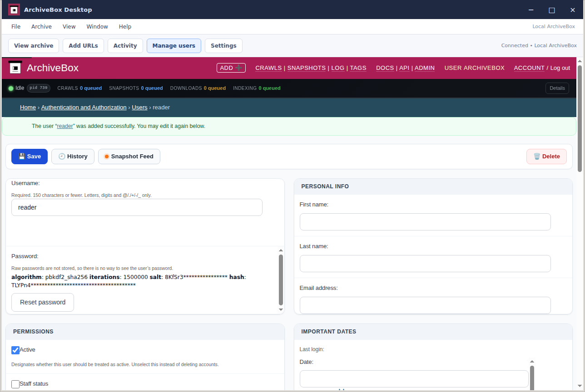This screenshot has width=585, height=392.
Task: Click the PERMISSIONS section header
Action: (145, 332)
